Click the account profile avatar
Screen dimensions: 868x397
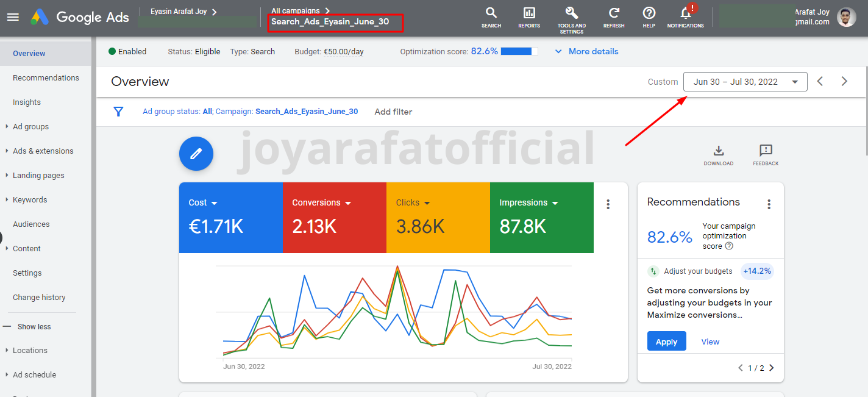pyautogui.click(x=846, y=17)
